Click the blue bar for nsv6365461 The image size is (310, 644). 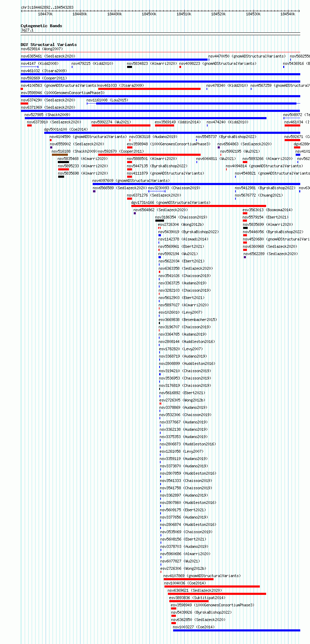(x=114, y=60)
